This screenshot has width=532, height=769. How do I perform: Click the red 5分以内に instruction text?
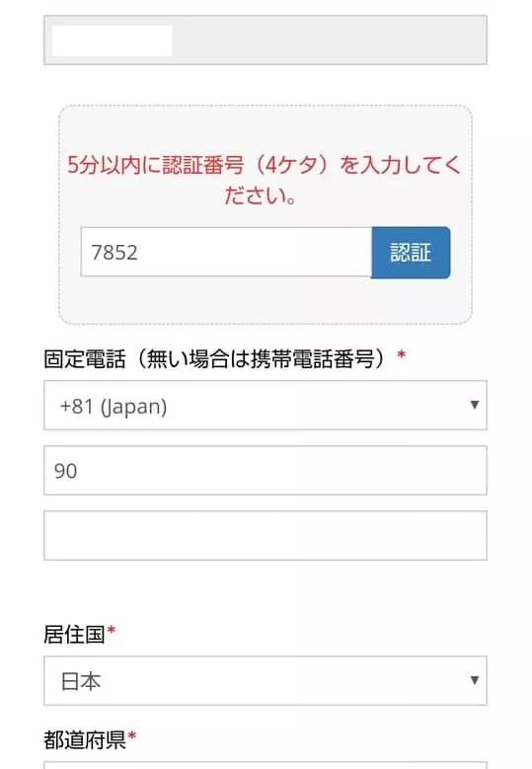click(x=265, y=180)
